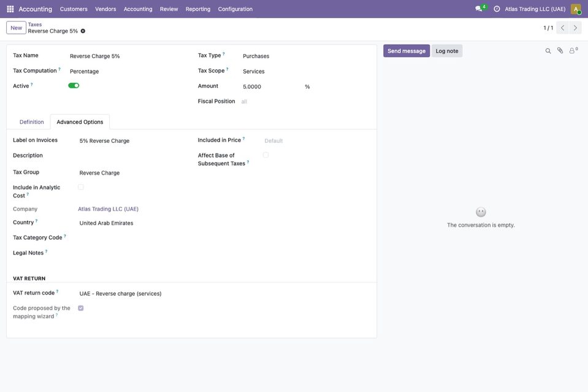Open the Vendors menu
This screenshot has height=392, width=588.
[105, 9]
